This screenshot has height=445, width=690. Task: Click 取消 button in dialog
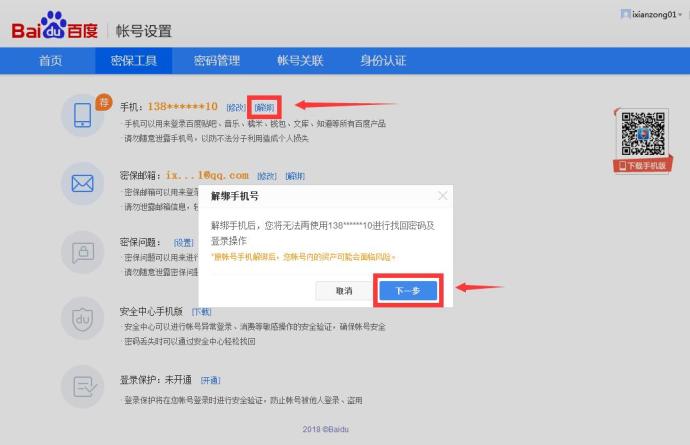pos(344,291)
